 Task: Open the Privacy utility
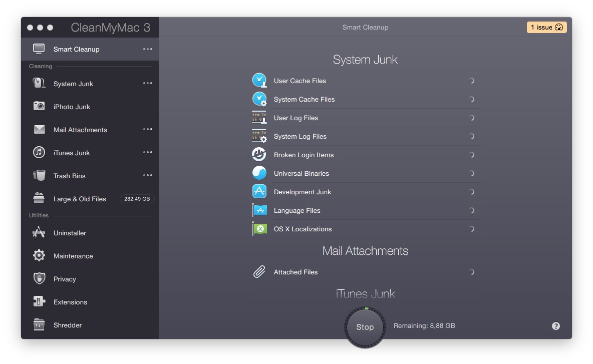point(90,279)
